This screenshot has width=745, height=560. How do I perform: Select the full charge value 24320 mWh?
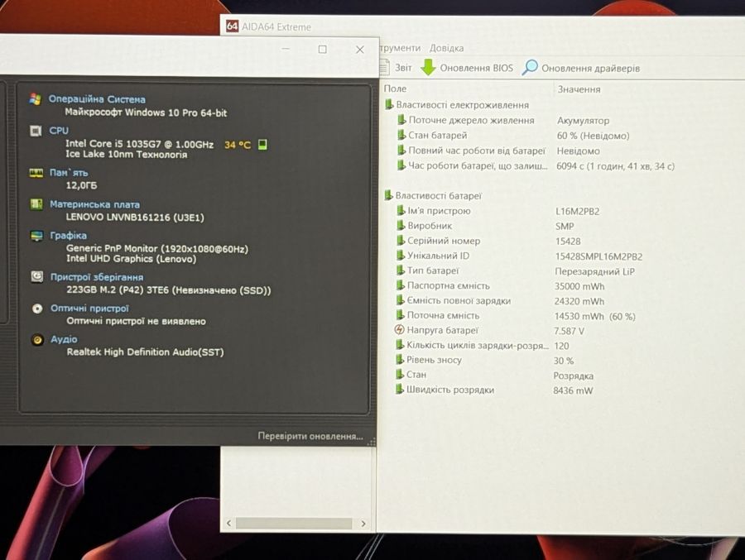[x=579, y=302]
